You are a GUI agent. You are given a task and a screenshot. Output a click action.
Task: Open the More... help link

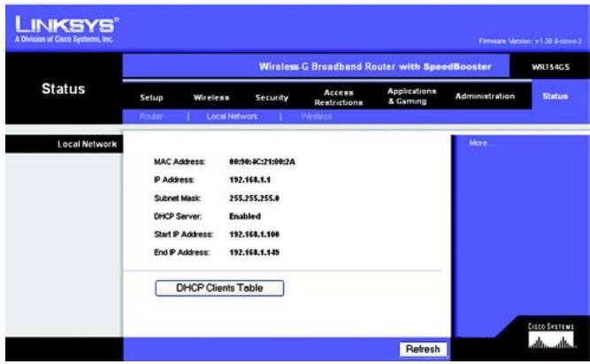tap(481, 143)
